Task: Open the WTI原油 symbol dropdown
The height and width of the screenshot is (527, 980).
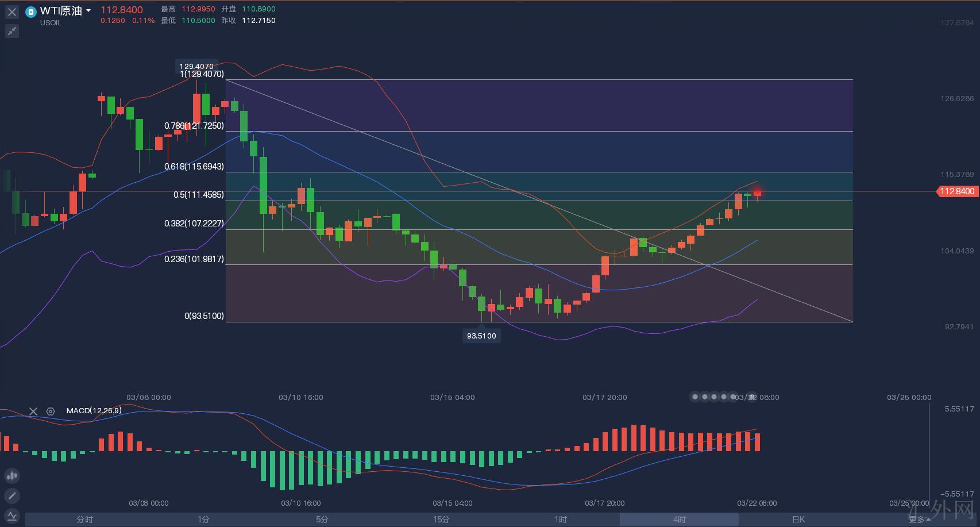Action: pos(88,11)
